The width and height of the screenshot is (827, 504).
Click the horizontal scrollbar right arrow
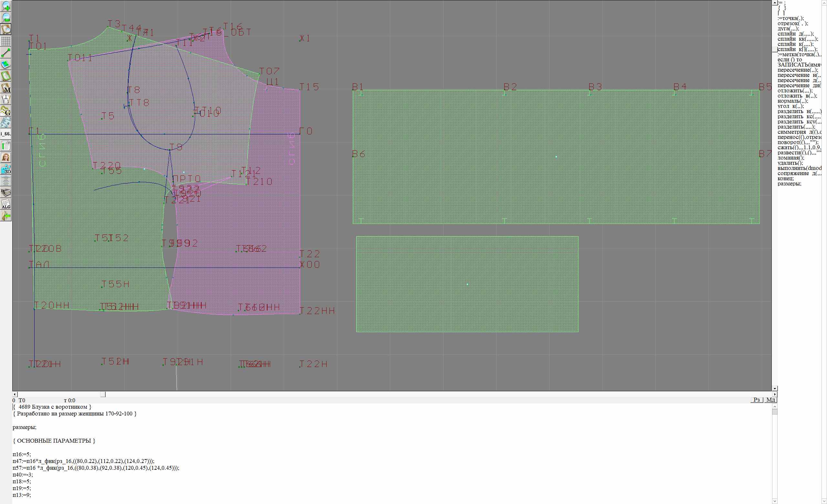pyautogui.click(x=774, y=394)
